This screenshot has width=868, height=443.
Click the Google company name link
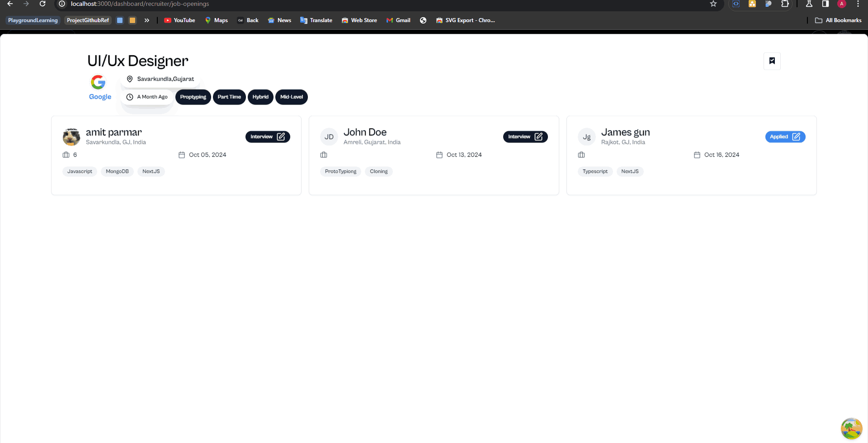click(x=100, y=97)
